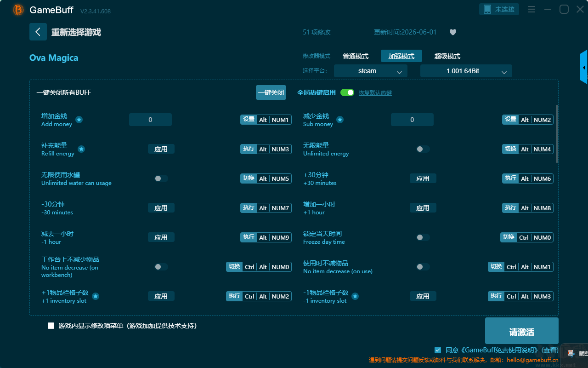
Task: Click the Add money value field
Action: click(150, 120)
